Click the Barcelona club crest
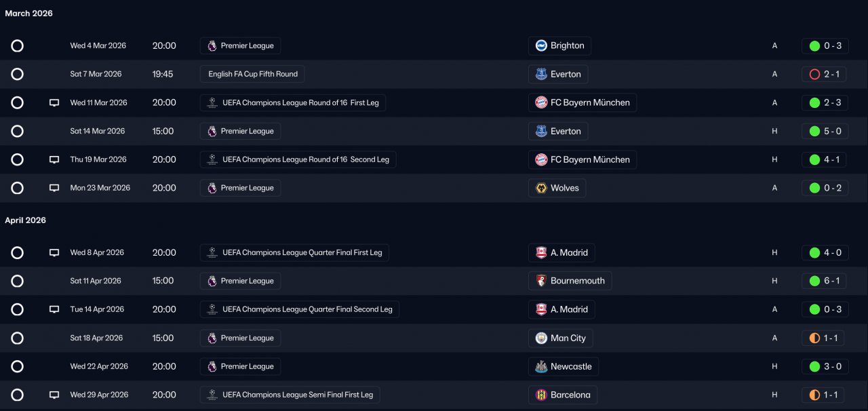Screen dimensions: 868x411 [541, 395]
